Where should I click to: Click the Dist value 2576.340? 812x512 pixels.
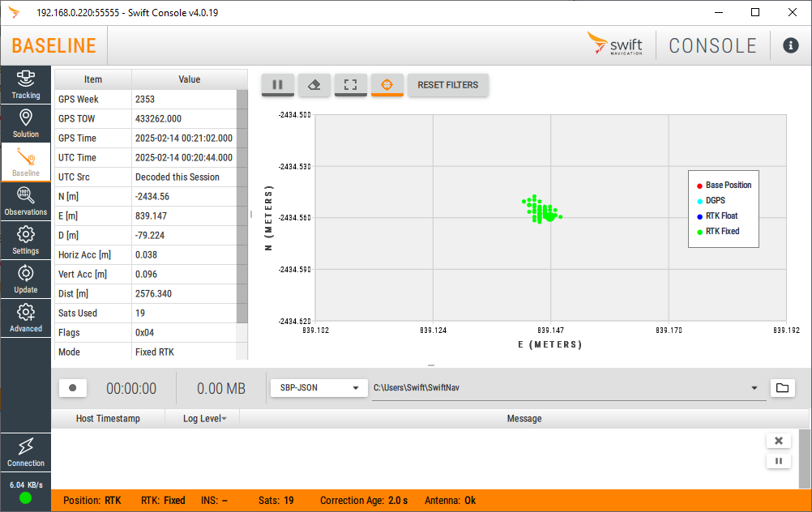point(153,293)
